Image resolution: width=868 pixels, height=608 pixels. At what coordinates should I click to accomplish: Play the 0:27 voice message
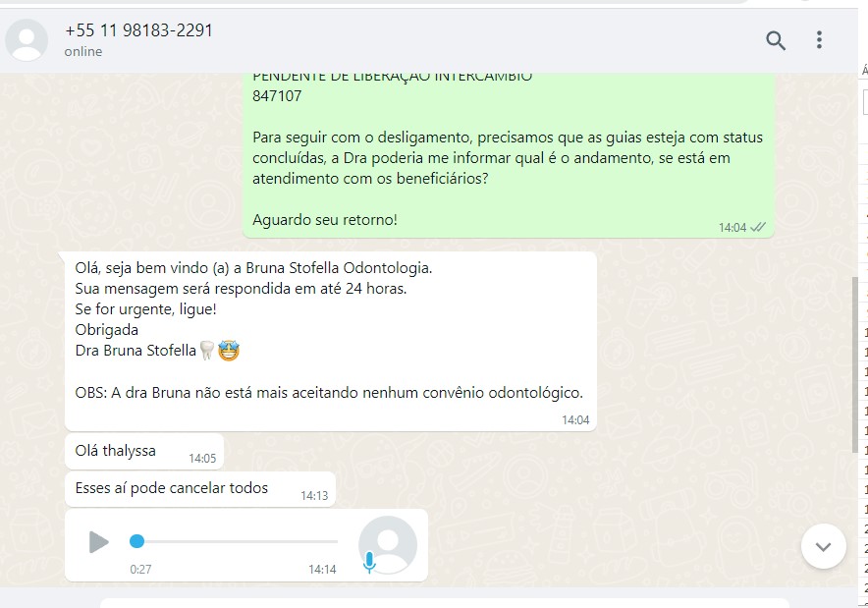(99, 542)
